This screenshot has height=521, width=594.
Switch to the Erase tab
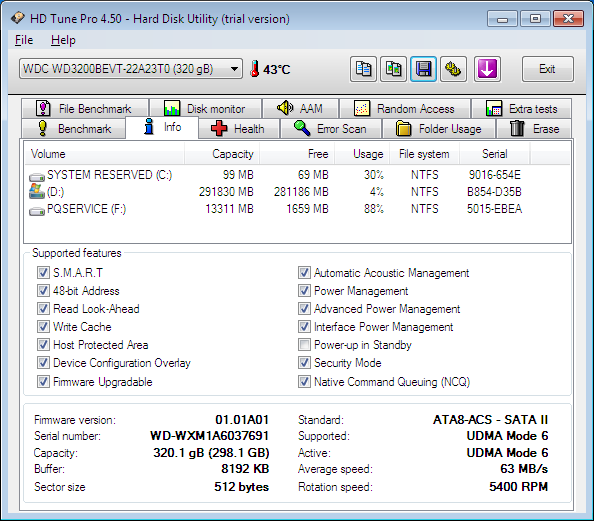[534, 129]
